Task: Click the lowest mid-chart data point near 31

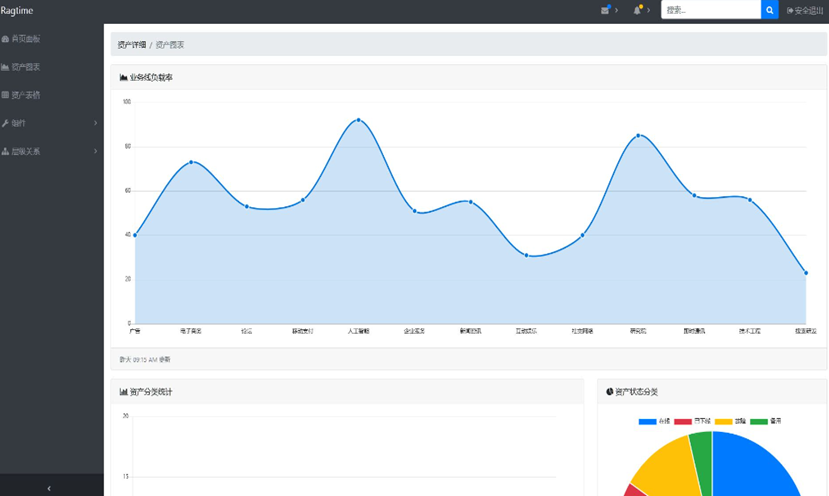Action: 526,255
